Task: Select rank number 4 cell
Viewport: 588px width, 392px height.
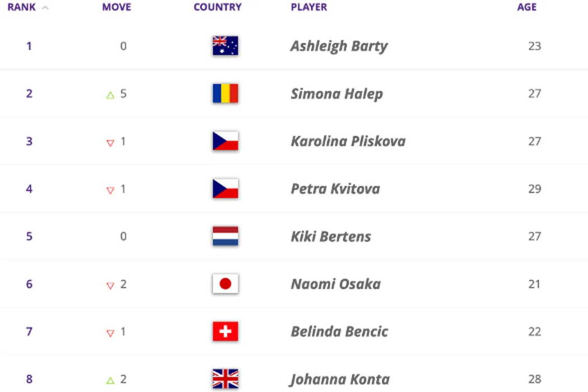Action: [x=29, y=189]
